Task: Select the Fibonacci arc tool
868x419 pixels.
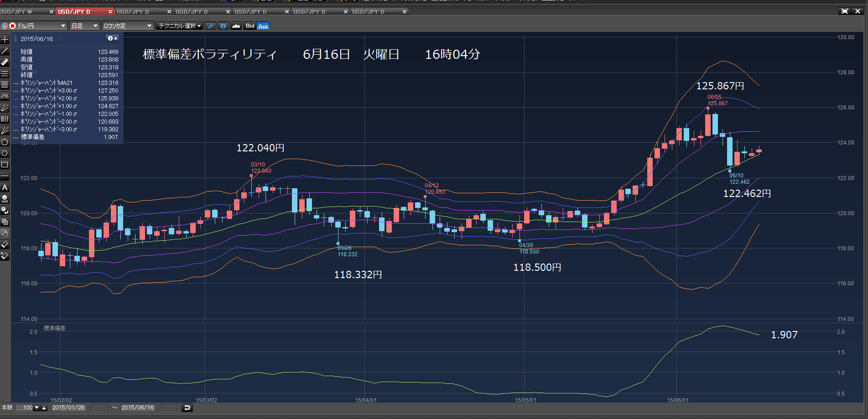Action: 5,96
